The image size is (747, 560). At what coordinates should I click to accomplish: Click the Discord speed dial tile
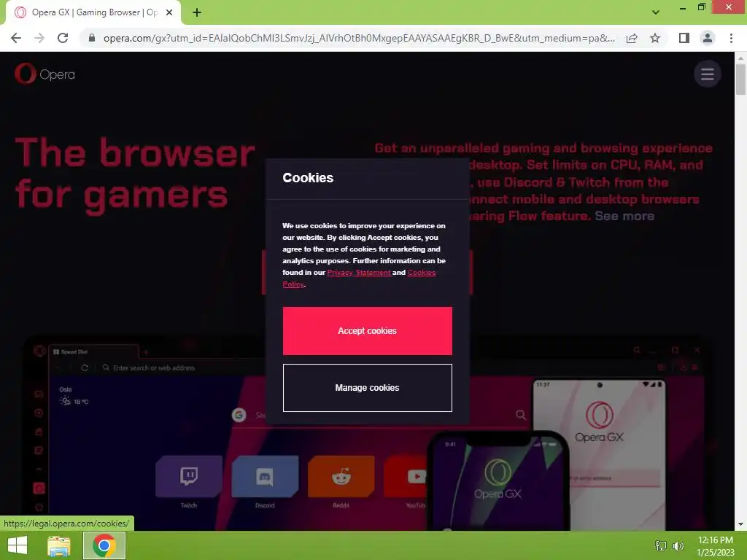pos(265,477)
